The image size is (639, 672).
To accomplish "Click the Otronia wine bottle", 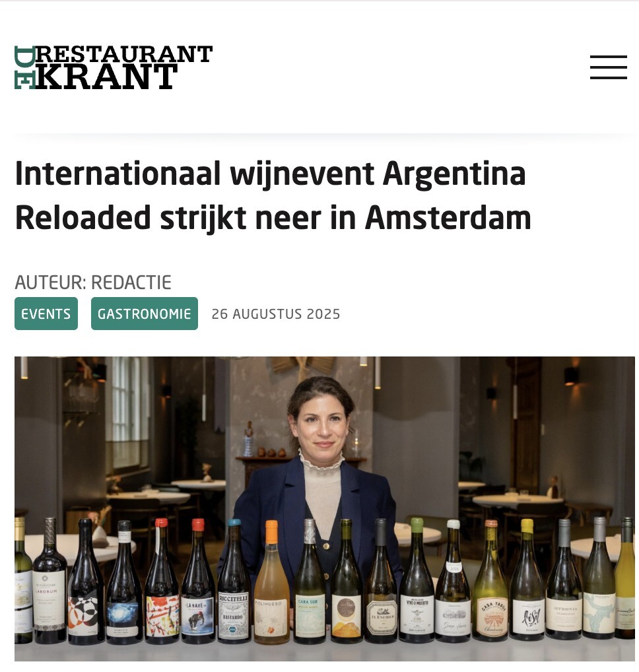I will point(564,581).
